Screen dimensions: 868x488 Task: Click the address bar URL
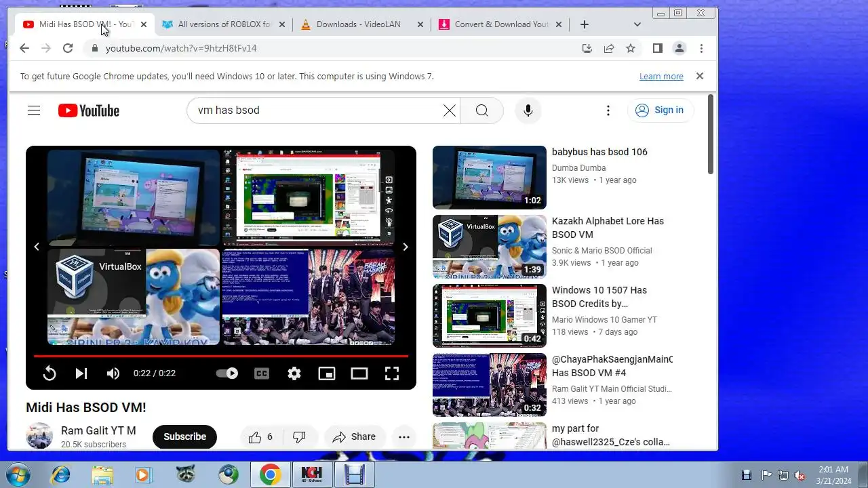pos(181,48)
